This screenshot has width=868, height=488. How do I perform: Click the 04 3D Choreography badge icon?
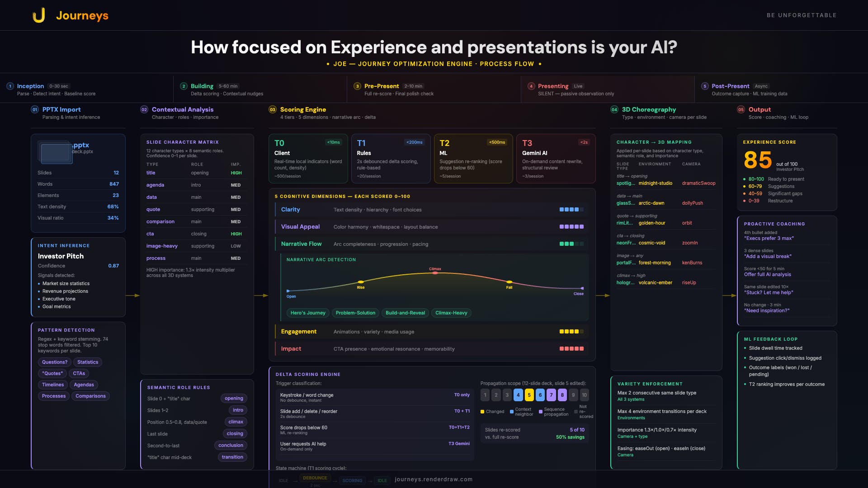pyautogui.click(x=614, y=110)
